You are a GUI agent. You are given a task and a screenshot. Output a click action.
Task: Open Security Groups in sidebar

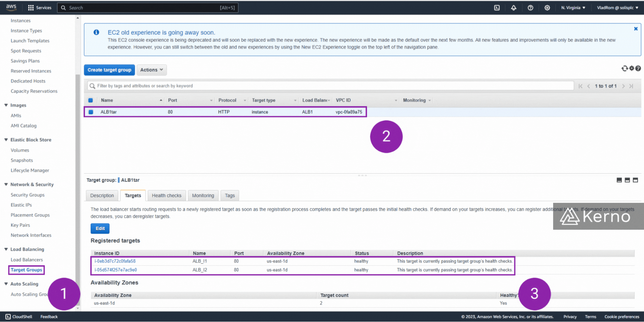[28, 195]
